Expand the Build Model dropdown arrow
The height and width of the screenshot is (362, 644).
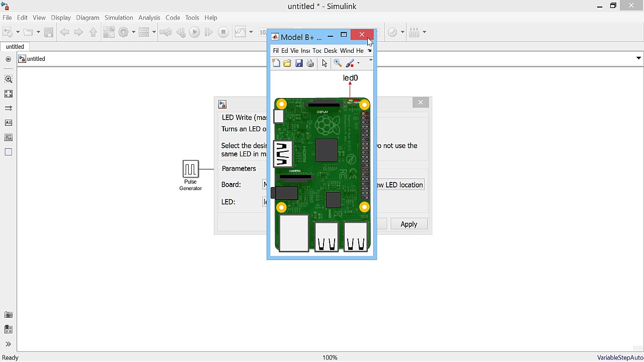click(424, 32)
